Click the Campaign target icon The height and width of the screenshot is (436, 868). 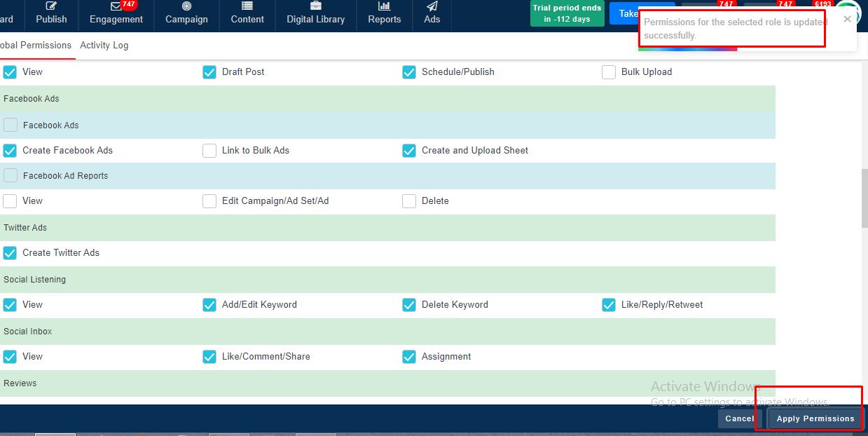click(x=186, y=6)
